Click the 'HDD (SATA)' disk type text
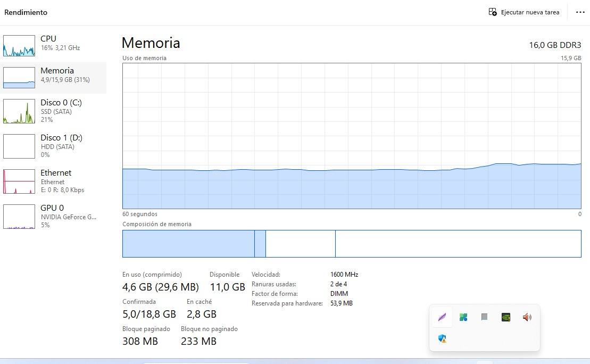Viewport: 590px width, 364px height. pos(57,147)
